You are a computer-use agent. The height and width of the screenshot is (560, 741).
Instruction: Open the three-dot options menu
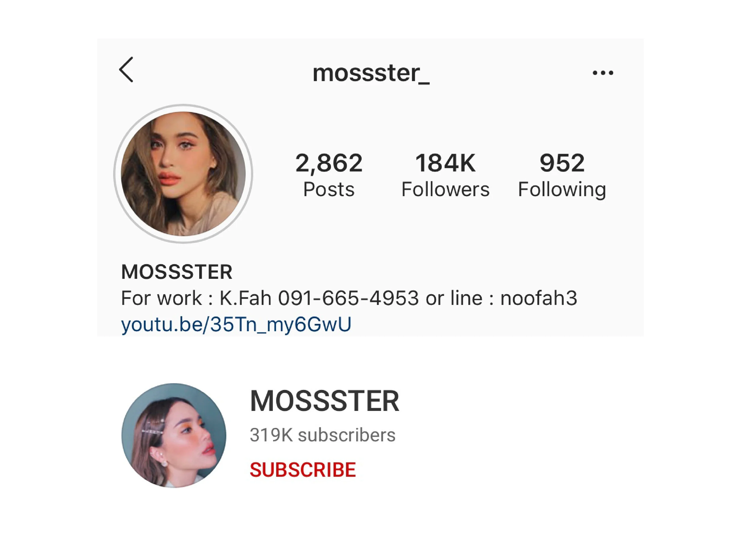603,73
